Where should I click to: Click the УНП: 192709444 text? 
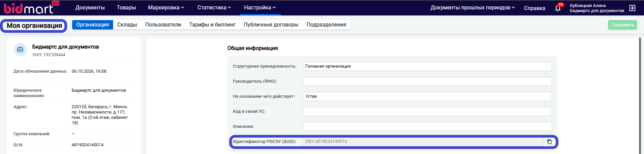[49, 55]
